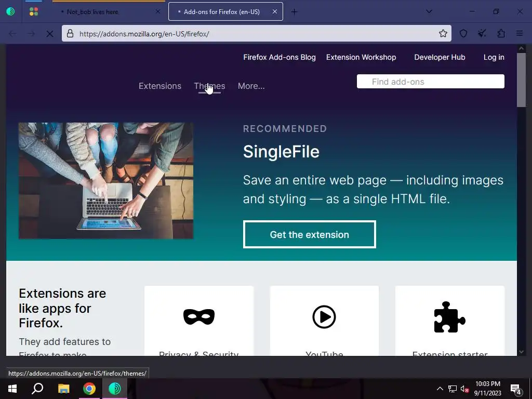Open Windows taskbar search magnifier
532x399 pixels.
click(37, 389)
